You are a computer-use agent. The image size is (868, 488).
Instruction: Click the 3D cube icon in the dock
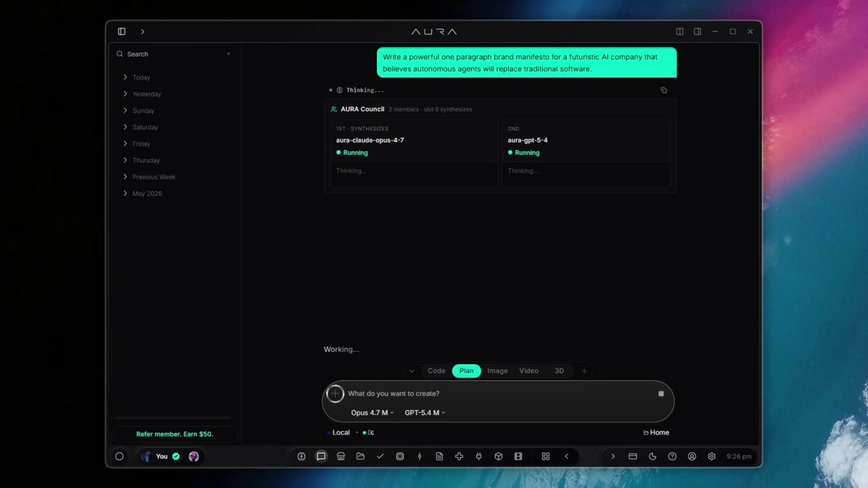point(498,456)
